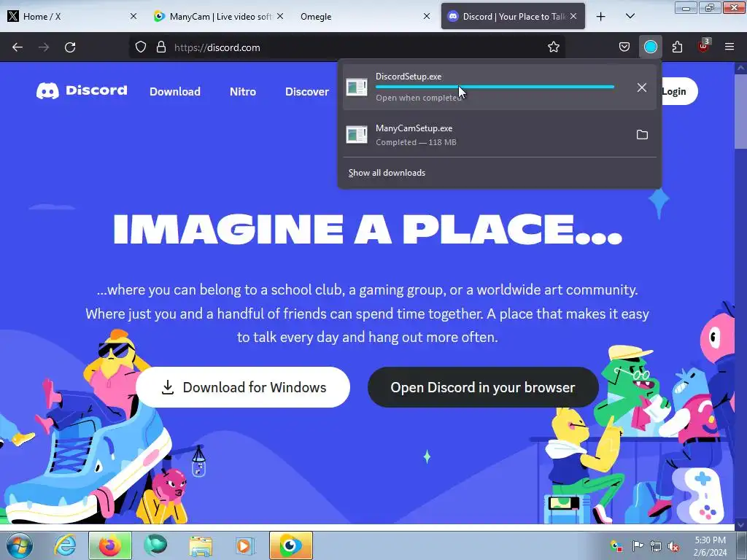Click the DiscordSetup.exe file icon
Screen dimensions: 747x560
point(356,87)
